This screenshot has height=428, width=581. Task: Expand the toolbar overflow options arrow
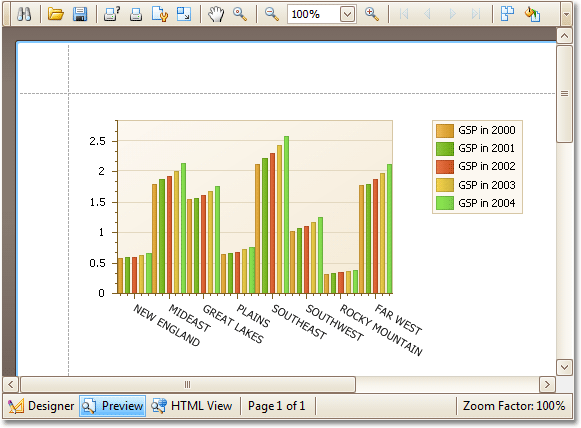coord(566,15)
